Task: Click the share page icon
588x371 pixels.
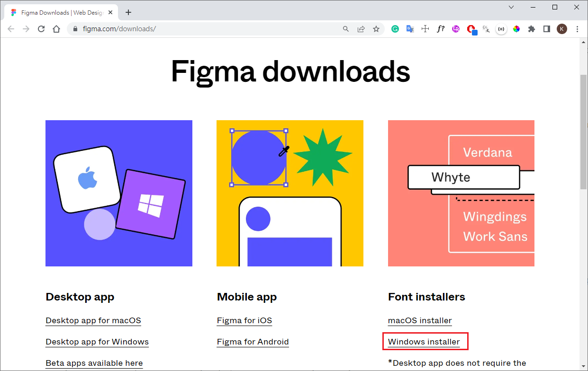Action: click(x=361, y=29)
